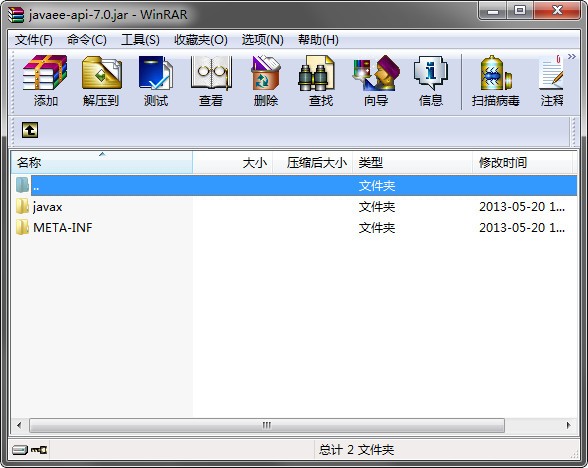
Task: Run the 测试 (Test) archive tool
Action: coord(156,80)
